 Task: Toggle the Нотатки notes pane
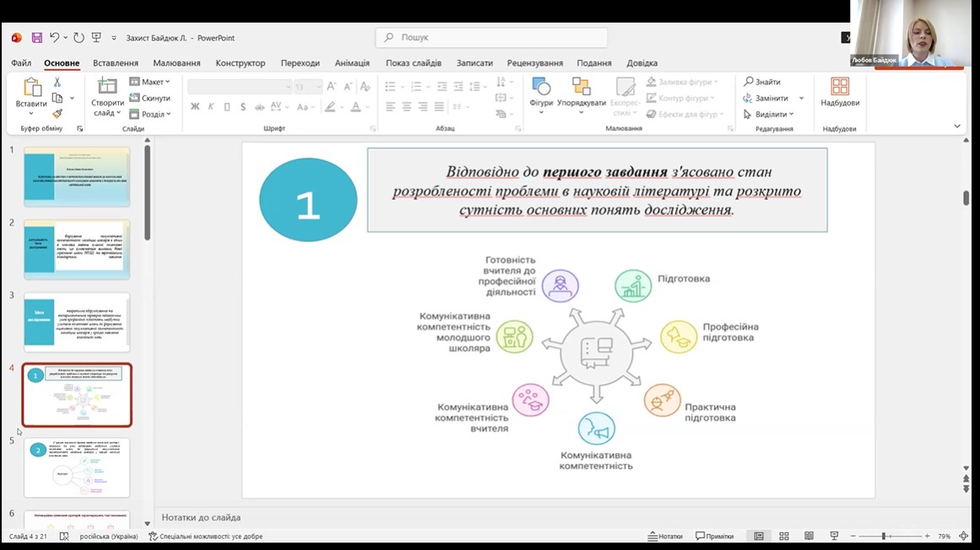(x=665, y=537)
